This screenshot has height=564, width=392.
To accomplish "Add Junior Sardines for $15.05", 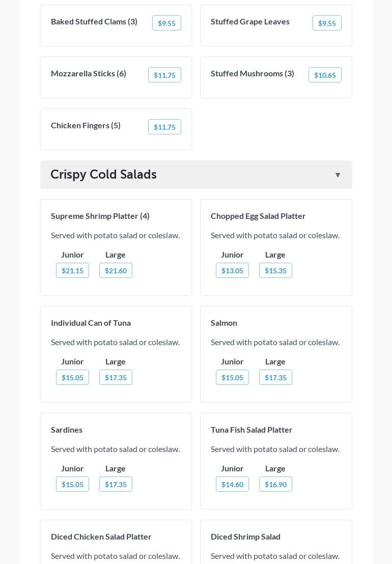I will point(72,485).
